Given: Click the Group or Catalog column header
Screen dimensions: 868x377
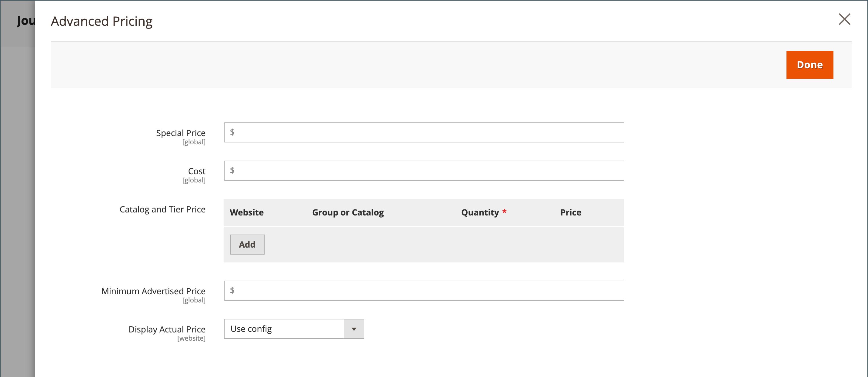Looking at the screenshot, I should tap(348, 212).
